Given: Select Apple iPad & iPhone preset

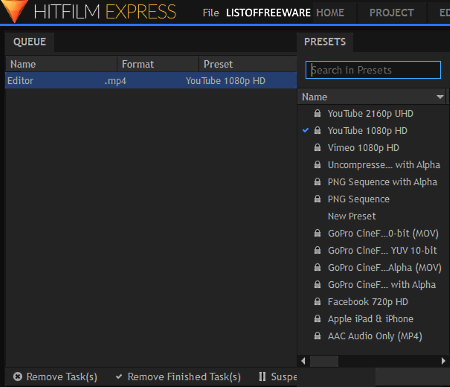Looking at the screenshot, I should click(x=371, y=319).
